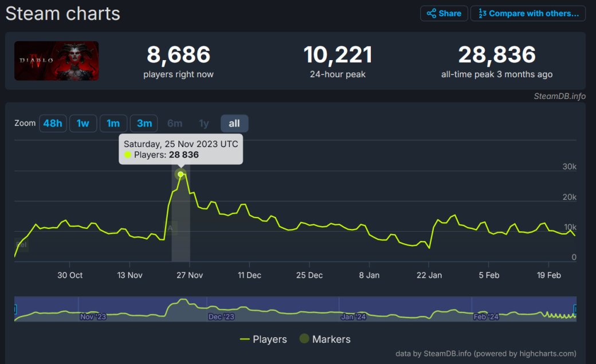Click the 30k y-axis label
The width and height of the screenshot is (596, 364).
(x=570, y=167)
